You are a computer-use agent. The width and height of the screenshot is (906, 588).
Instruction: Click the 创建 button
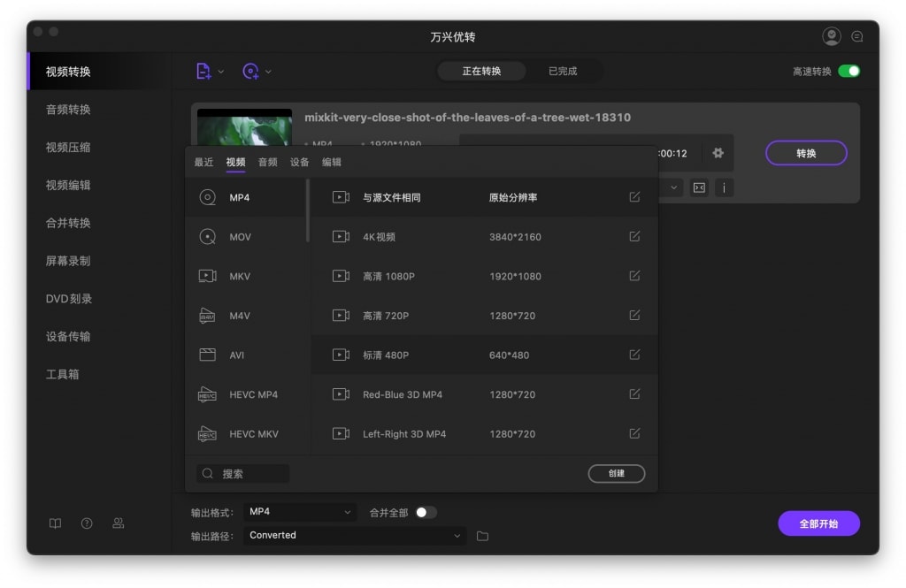click(616, 474)
